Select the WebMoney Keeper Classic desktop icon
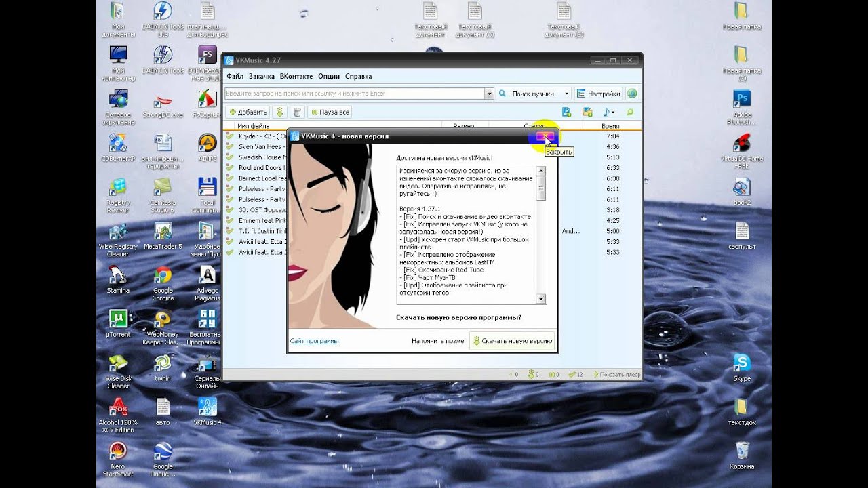868x488 pixels. (163, 327)
